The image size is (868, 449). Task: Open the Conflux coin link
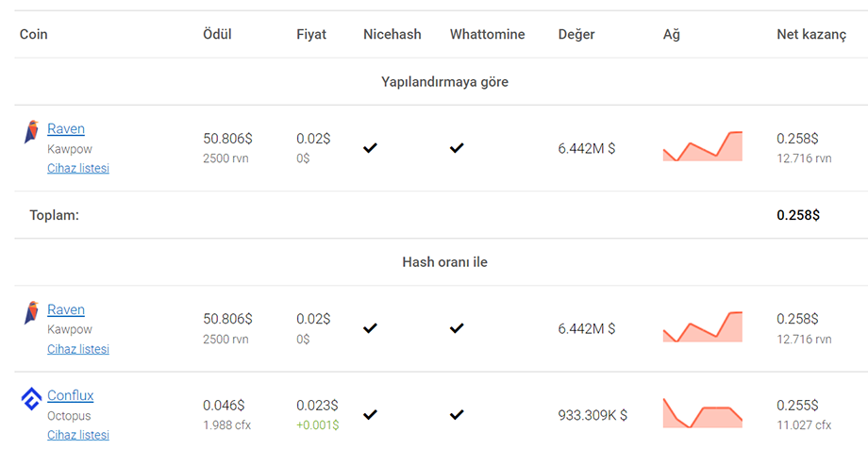click(x=71, y=395)
